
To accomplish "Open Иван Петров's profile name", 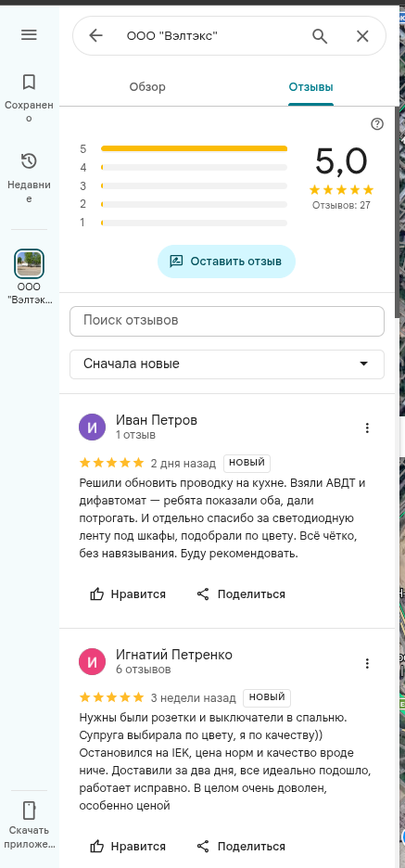I will pos(157,420).
